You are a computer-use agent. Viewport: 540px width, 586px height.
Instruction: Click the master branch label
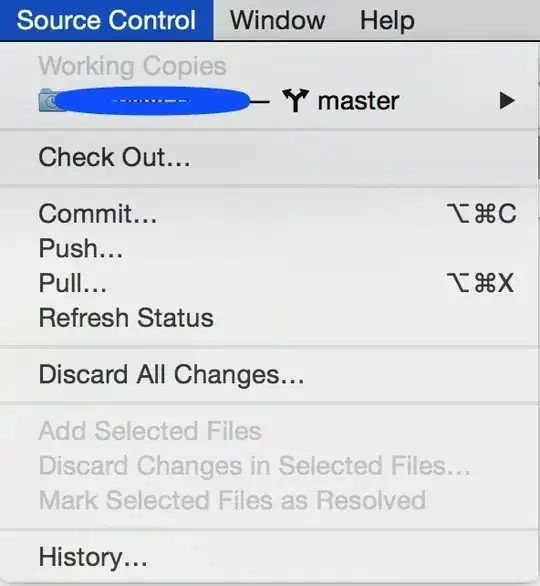point(358,101)
